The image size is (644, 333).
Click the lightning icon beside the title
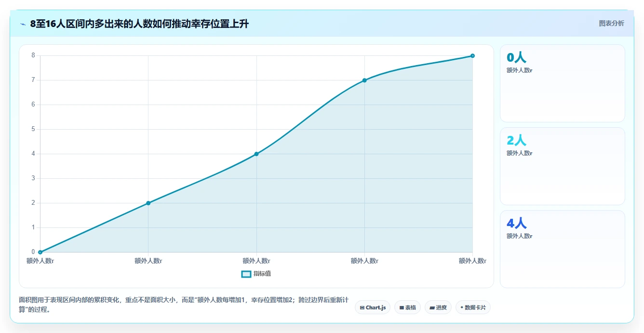pyautogui.click(x=23, y=24)
